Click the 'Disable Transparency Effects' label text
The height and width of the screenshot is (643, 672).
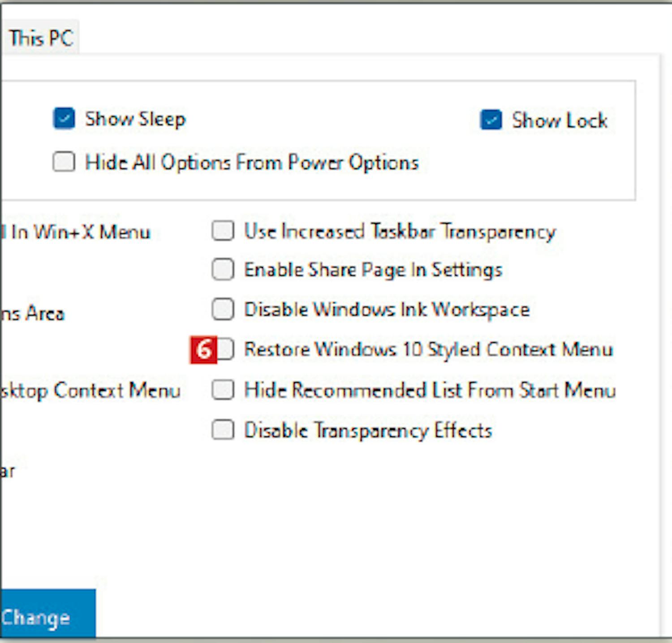368,431
